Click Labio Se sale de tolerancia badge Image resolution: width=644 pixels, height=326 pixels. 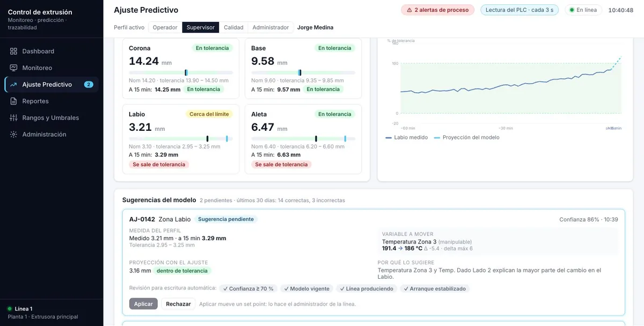coord(159,165)
